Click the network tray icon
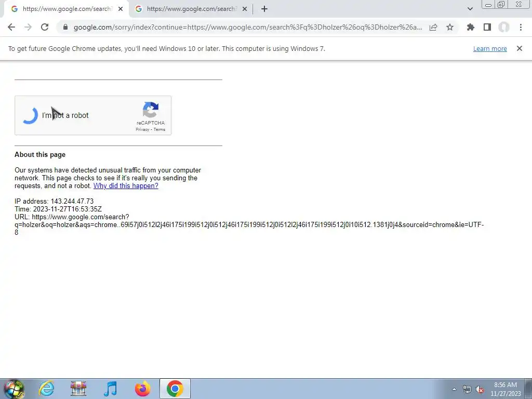Viewport: 532px width, 399px height. pos(467,389)
